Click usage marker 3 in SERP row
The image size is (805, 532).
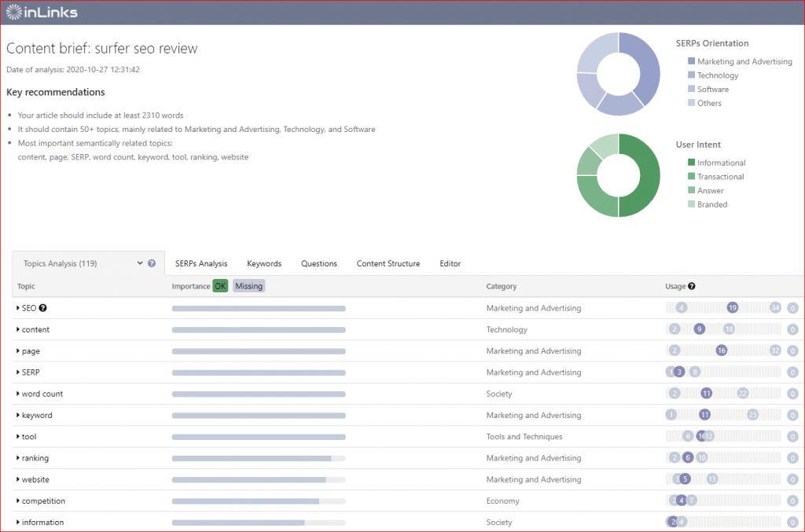679,372
